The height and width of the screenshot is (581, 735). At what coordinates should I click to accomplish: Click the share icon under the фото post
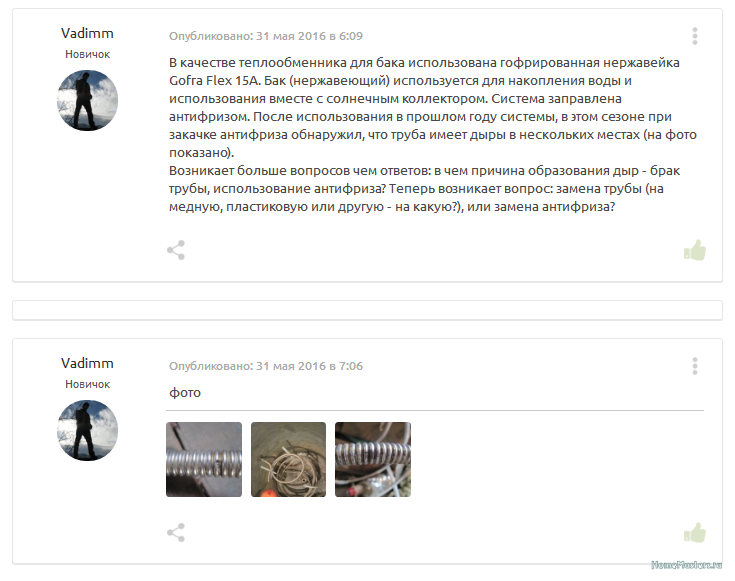tap(176, 533)
